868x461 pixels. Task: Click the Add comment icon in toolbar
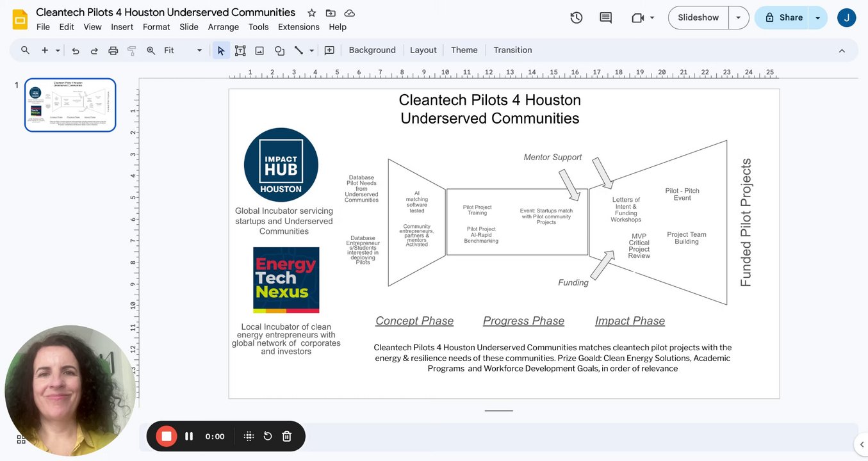pos(329,50)
